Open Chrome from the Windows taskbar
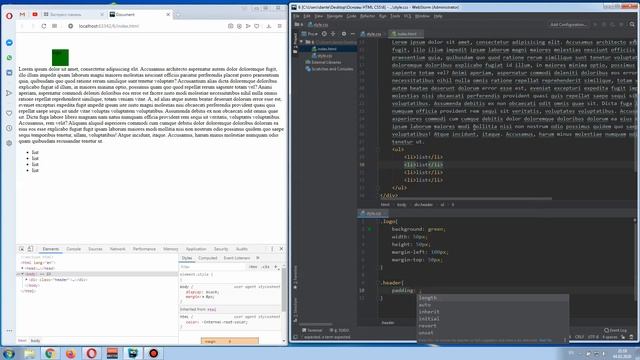This screenshot has height=360, width=640. [51, 353]
